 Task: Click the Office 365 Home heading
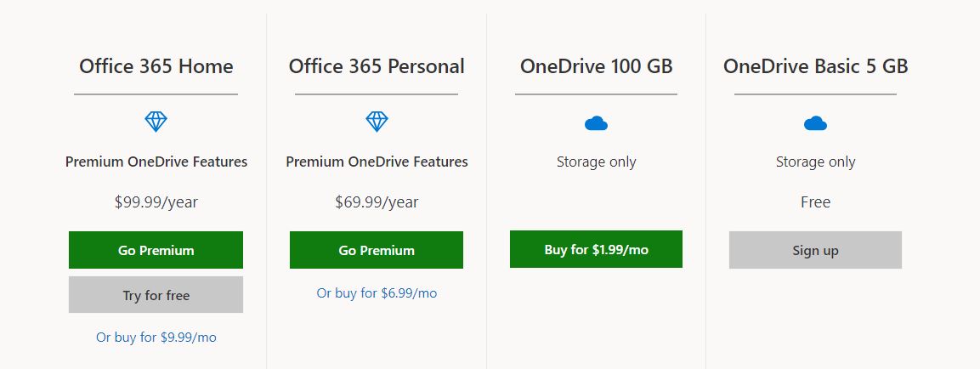click(156, 66)
